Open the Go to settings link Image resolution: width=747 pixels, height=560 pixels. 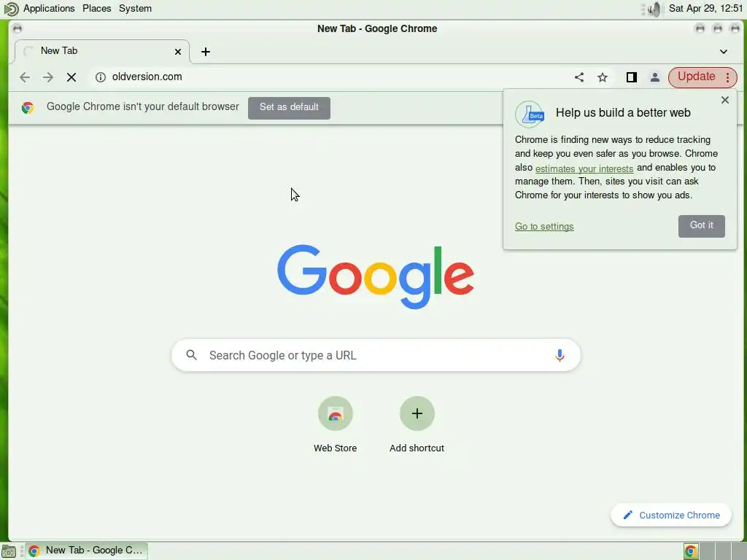544,227
